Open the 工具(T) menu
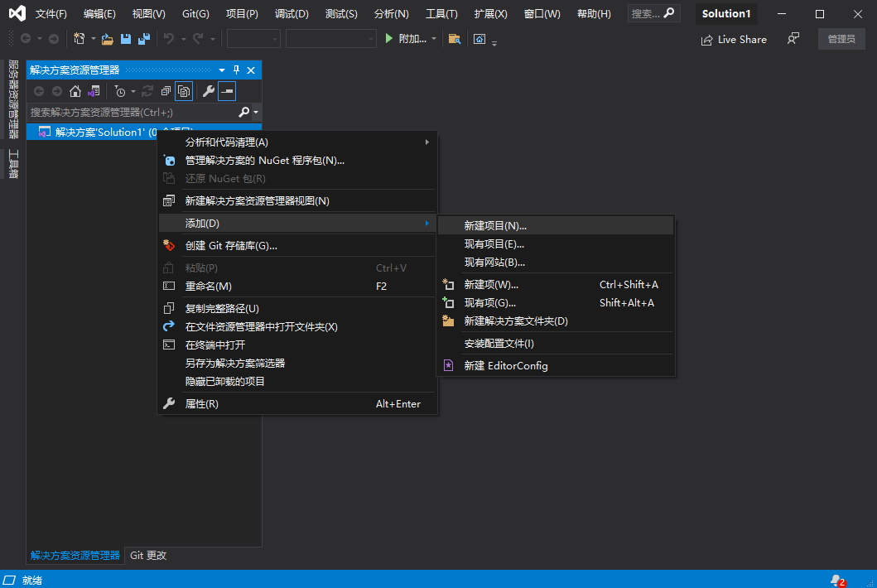 pyautogui.click(x=441, y=13)
